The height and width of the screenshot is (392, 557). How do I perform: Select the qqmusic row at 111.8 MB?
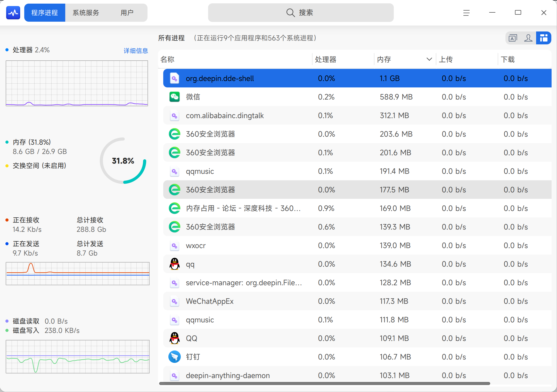[x=357, y=320]
